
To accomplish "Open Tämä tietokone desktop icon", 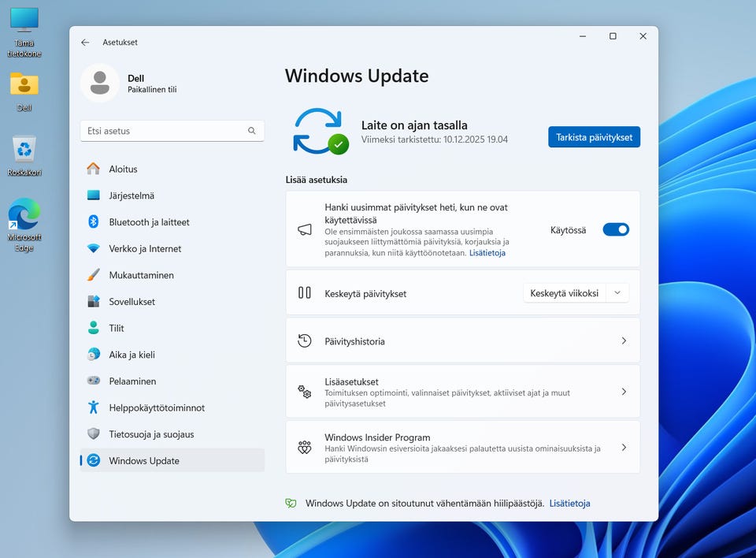I will (24, 32).
